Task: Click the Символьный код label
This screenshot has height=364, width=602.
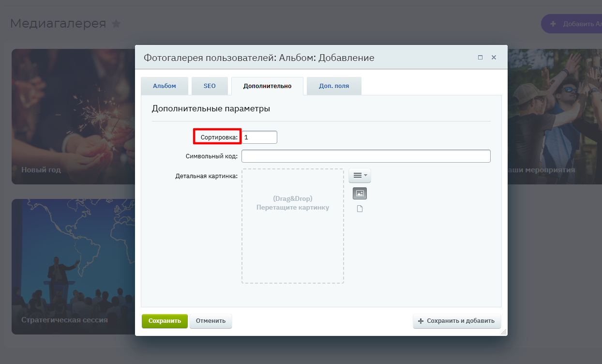Action: (212, 156)
